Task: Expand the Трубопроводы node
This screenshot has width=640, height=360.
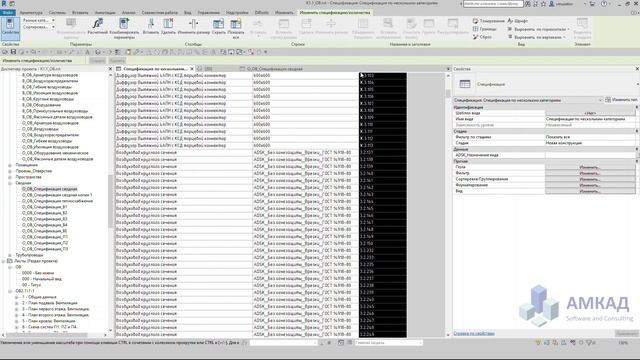Action: 10,255
